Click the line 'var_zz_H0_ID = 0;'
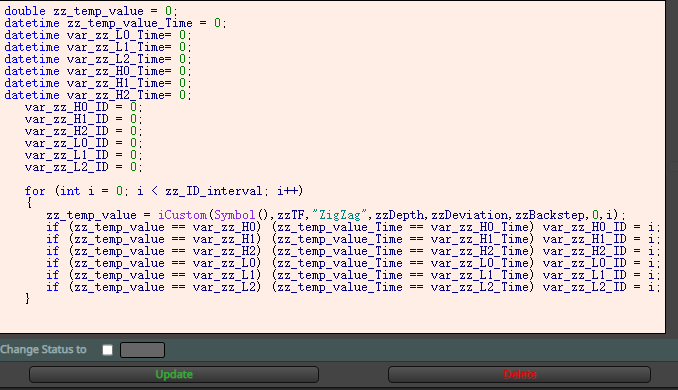The height and width of the screenshot is (390, 678). [83, 107]
